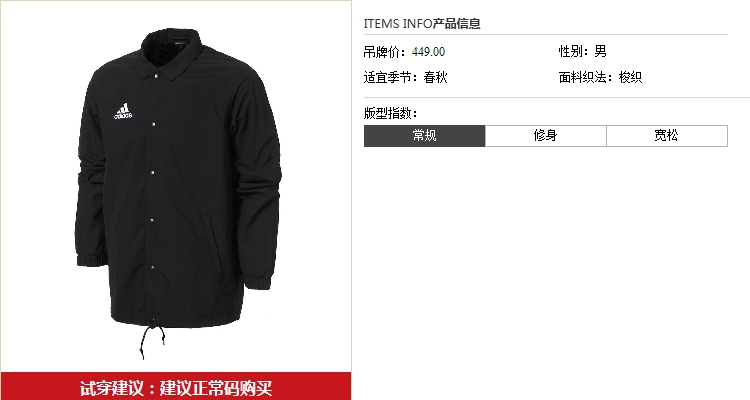Click the adidas logo on jacket
Screen dimensions: 750x400
(123, 111)
